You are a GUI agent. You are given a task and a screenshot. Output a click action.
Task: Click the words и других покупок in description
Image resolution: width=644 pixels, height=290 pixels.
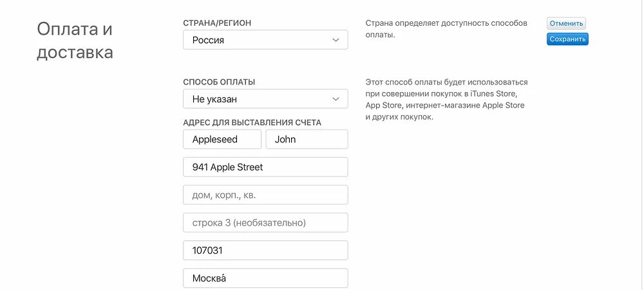coord(399,117)
